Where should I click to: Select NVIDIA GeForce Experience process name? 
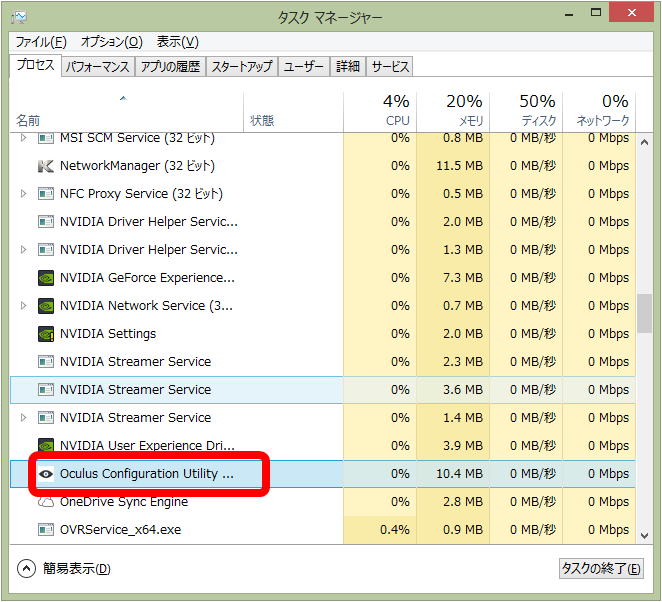point(147,278)
